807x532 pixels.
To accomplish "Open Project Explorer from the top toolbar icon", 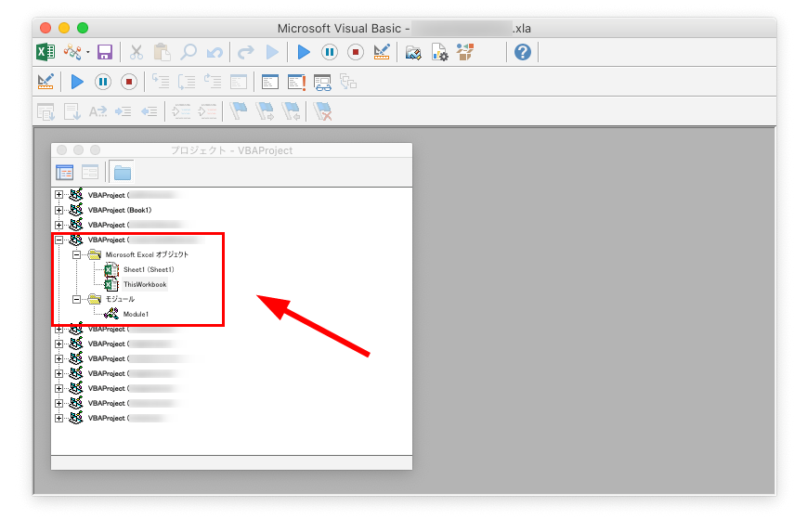I will click(x=413, y=52).
